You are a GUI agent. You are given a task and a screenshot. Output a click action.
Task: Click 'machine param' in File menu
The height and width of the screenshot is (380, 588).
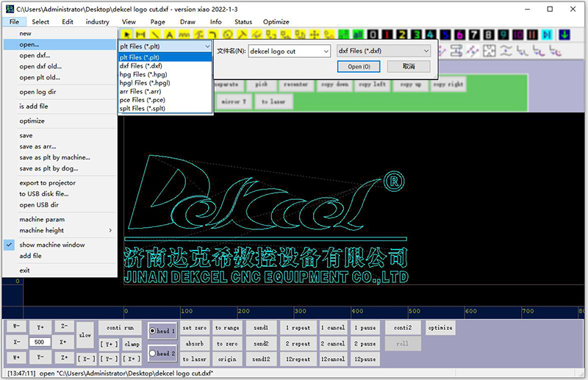click(60, 220)
